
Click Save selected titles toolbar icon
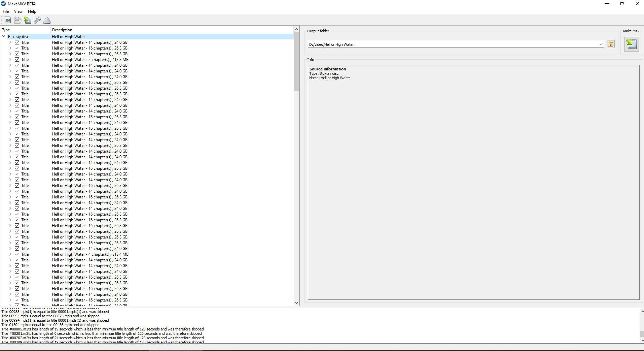point(28,20)
